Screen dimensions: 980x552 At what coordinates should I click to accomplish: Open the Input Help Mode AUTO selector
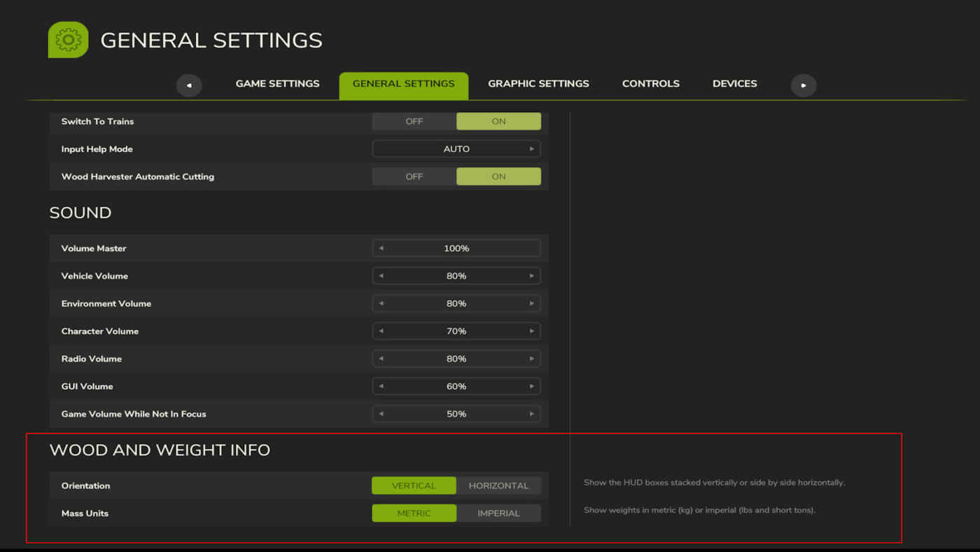[456, 149]
